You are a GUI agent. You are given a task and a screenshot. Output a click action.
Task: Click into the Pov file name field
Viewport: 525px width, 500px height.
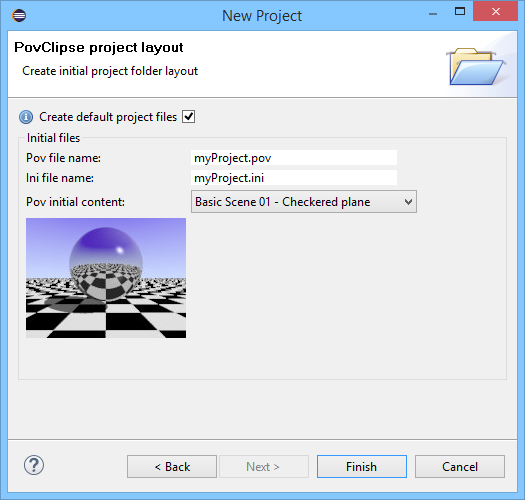tap(294, 158)
